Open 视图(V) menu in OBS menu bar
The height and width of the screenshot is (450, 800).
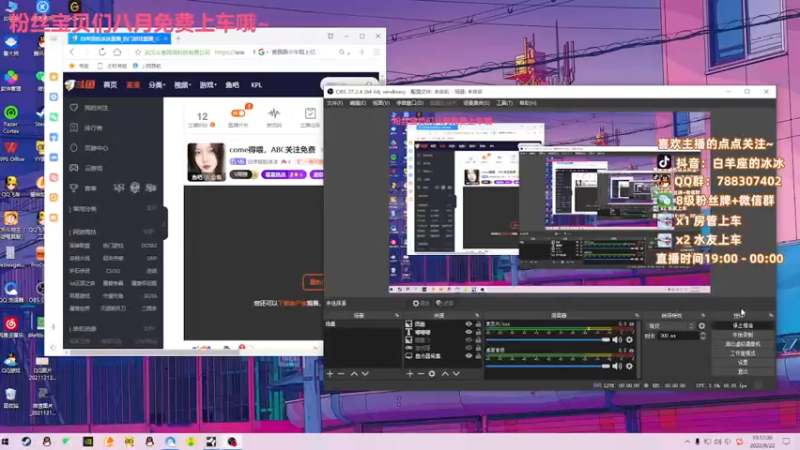click(381, 103)
